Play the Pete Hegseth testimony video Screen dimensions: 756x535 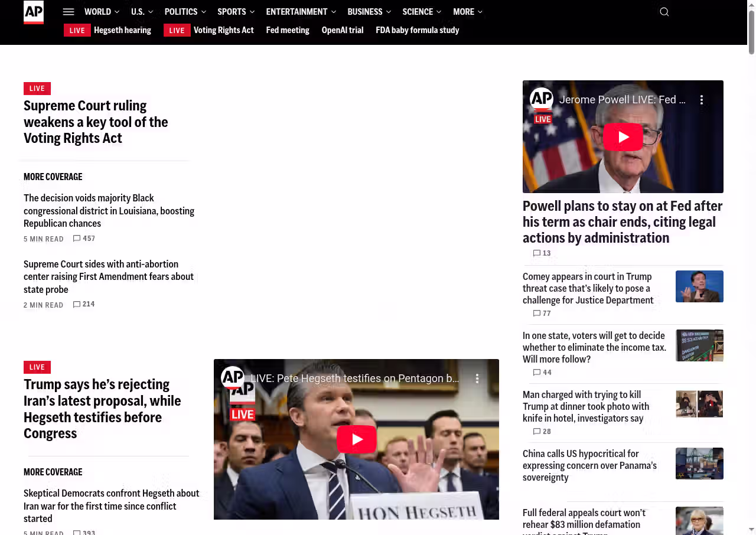tap(356, 439)
